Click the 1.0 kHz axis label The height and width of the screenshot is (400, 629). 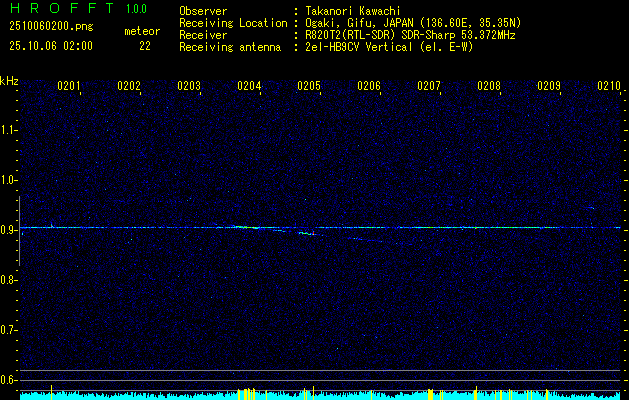coord(8,180)
